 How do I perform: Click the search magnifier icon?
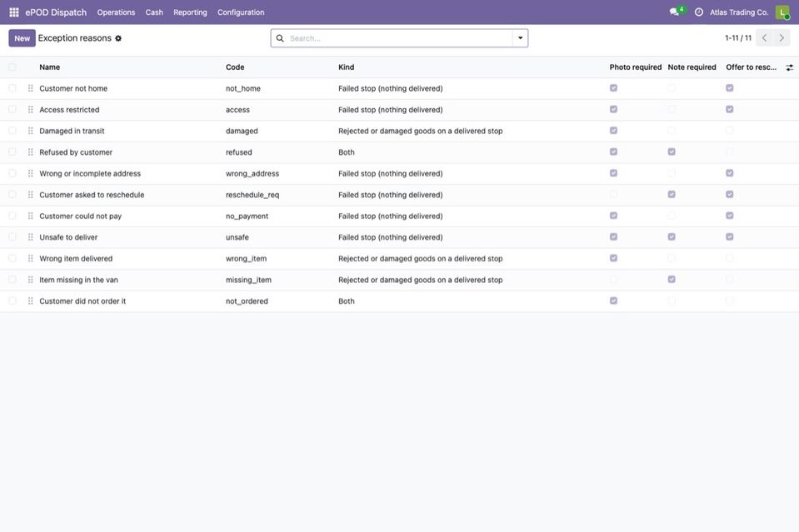(280, 38)
